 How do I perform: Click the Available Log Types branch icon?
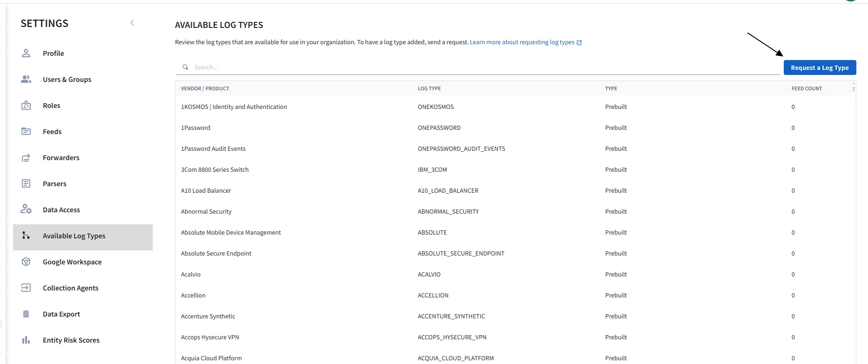[x=26, y=236]
